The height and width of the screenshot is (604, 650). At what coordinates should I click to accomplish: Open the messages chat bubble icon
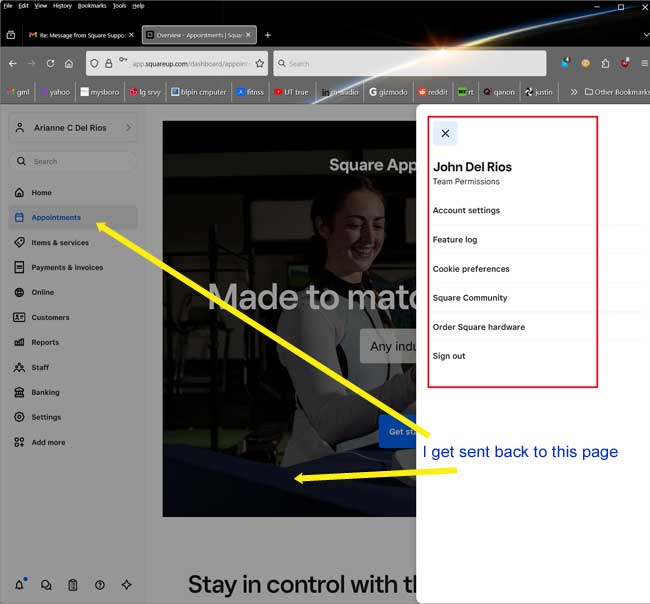point(46,585)
